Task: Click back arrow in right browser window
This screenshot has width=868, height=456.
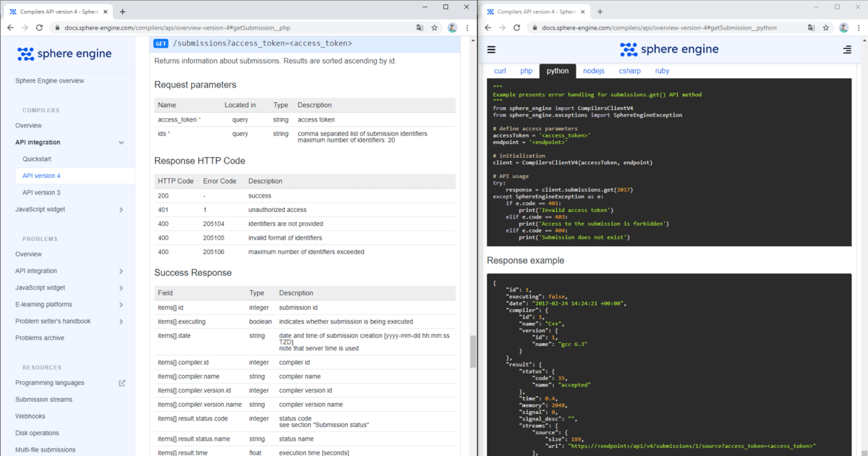Action: pyautogui.click(x=488, y=28)
